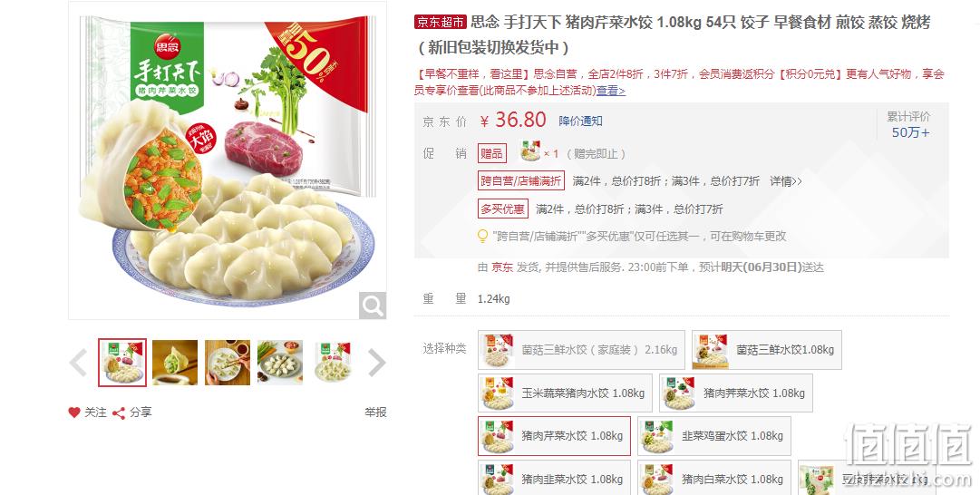Select 玉米蔬菜猪肉水饺 1.08kg option
This screenshot has height=495, width=980.
point(565,393)
